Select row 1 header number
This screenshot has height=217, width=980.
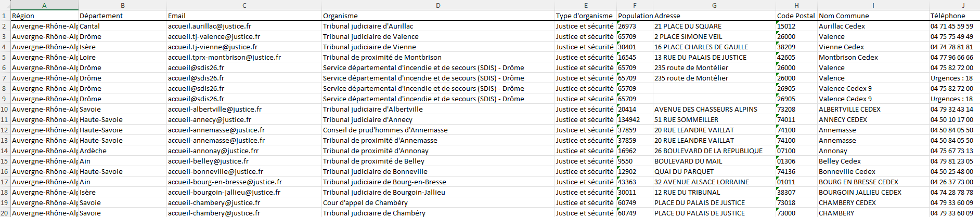coord(5,16)
